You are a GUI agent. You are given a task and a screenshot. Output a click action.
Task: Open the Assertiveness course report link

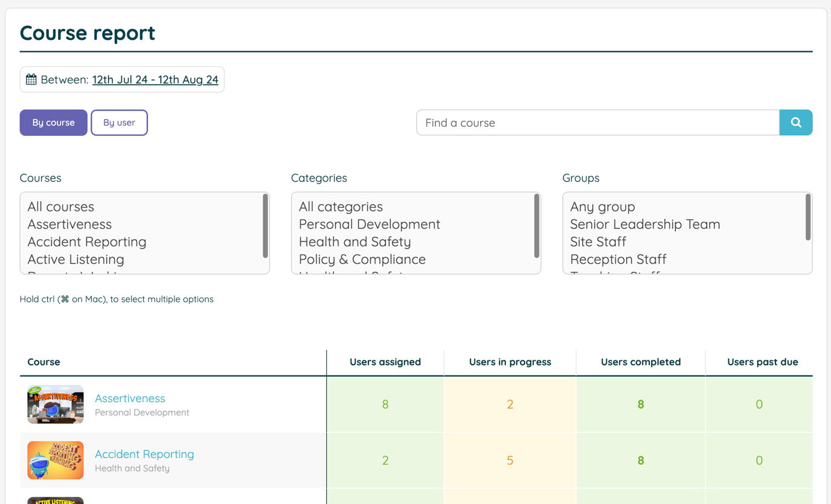(130, 398)
